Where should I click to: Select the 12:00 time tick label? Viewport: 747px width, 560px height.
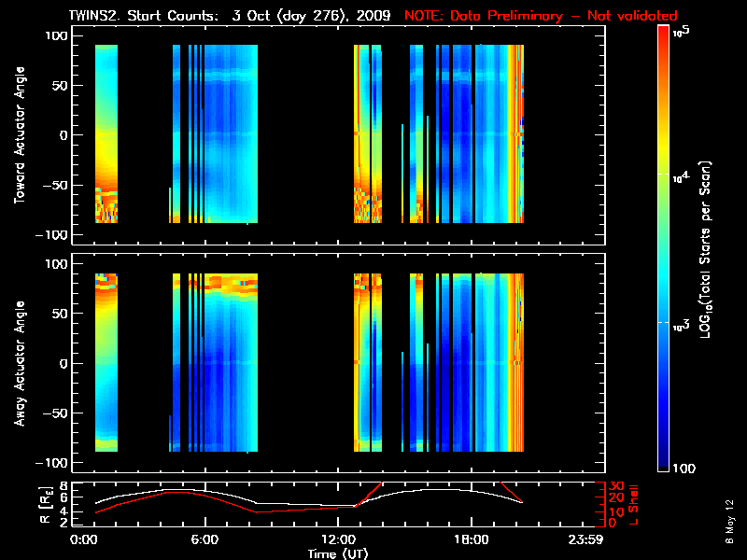(x=337, y=539)
